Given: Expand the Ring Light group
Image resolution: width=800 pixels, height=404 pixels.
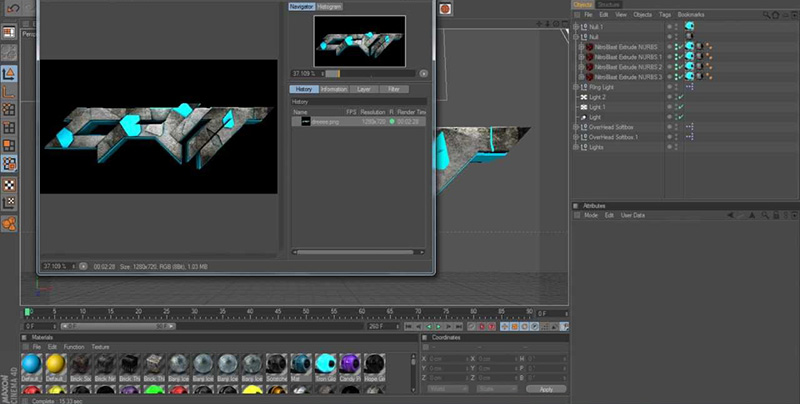Looking at the screenshot, I should click(576, 87).
